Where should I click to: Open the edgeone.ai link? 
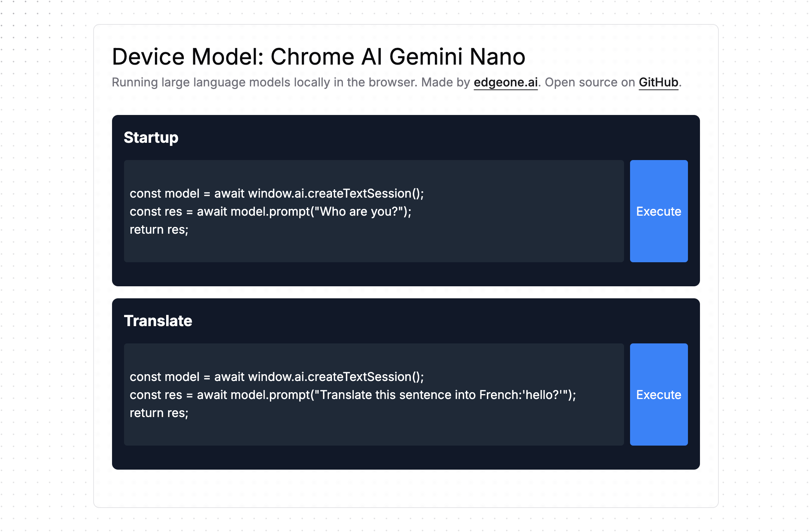pos(506,82)
